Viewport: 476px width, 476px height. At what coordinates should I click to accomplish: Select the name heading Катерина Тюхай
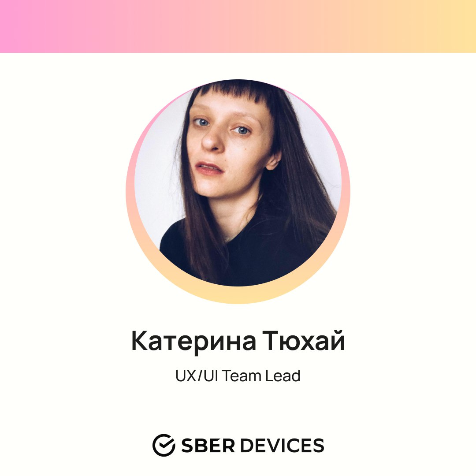click(x=238, y=341)
